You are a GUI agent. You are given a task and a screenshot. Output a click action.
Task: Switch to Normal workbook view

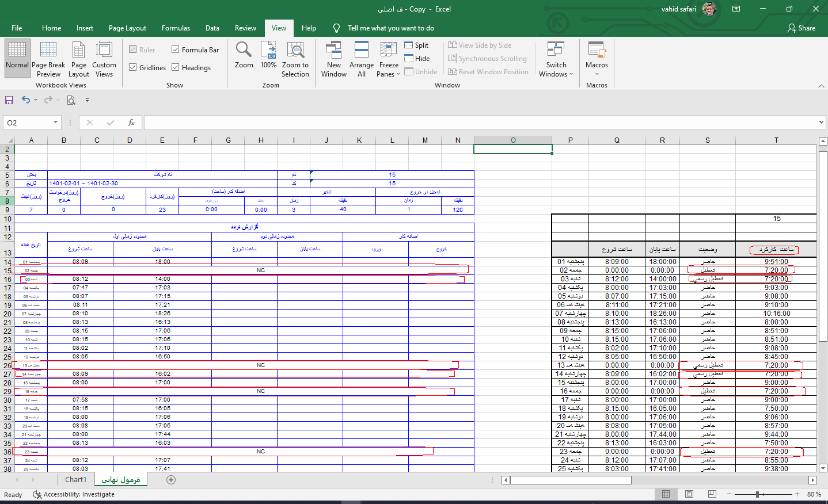(x=17, y=58)
